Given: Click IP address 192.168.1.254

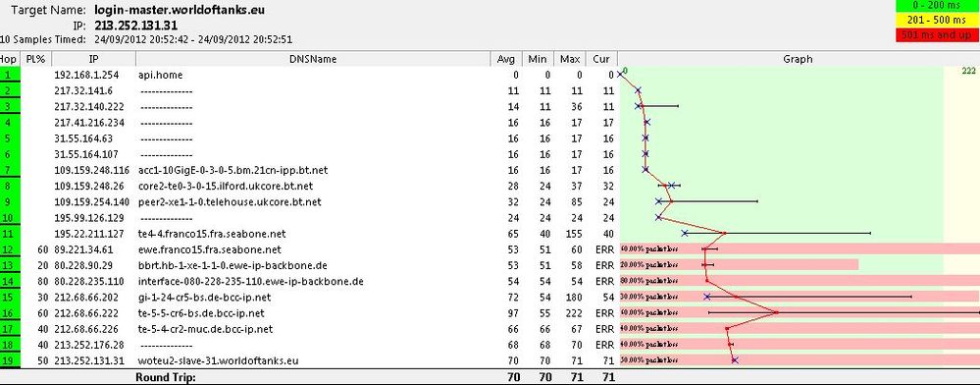Looking at the screenshot, I should [x=86, y=75].
